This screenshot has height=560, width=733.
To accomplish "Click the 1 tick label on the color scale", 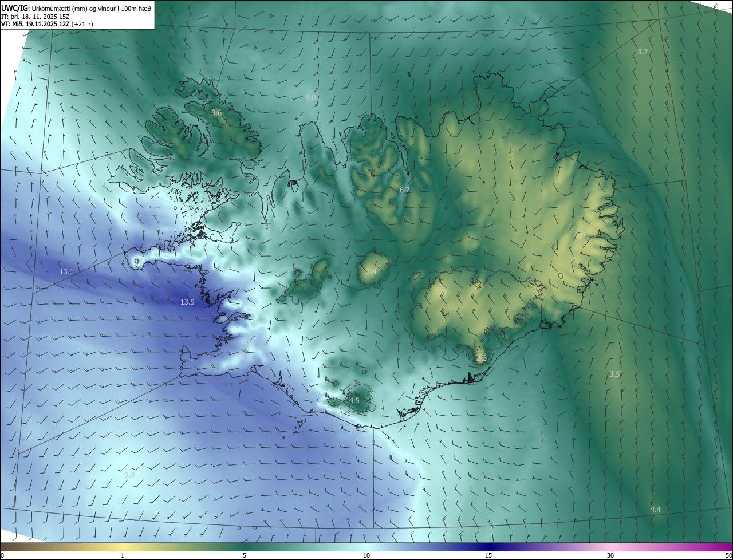I will (123, 556).
